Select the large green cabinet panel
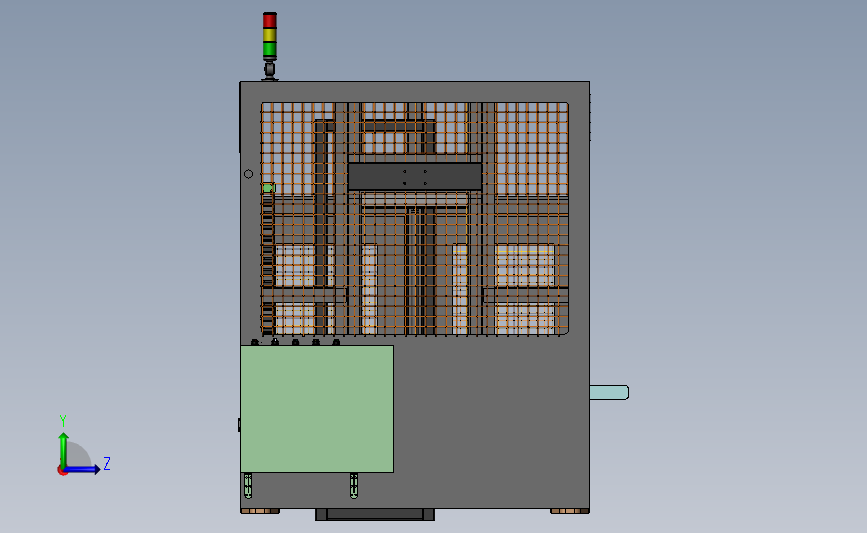The image size is (867, 533). click(x=317, y=409)
